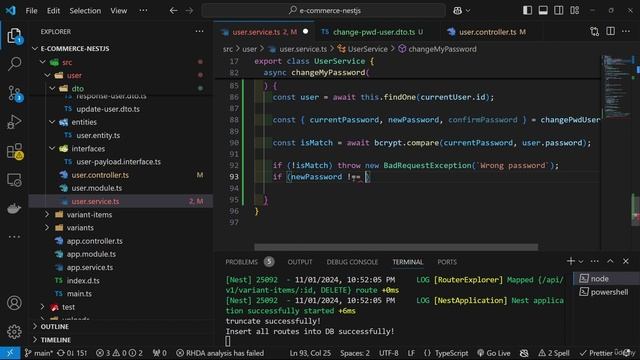Open Remote Explorer view

pyautogui.click(x=14, y=180)
